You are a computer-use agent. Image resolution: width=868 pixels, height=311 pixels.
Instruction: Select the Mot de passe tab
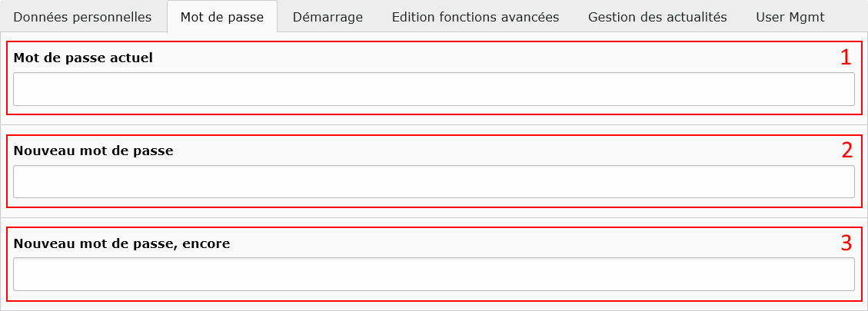coord(221,17)
